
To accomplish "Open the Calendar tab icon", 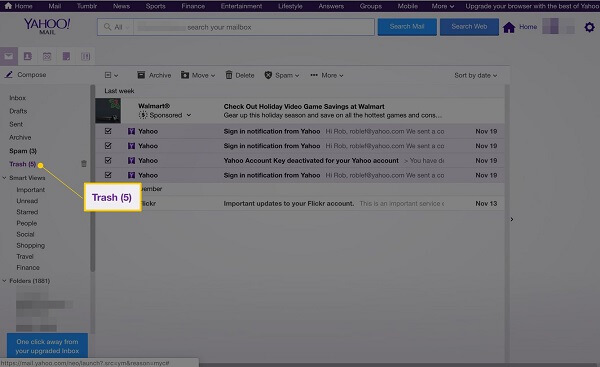I will pyautogui.click(x=47, y=57).
